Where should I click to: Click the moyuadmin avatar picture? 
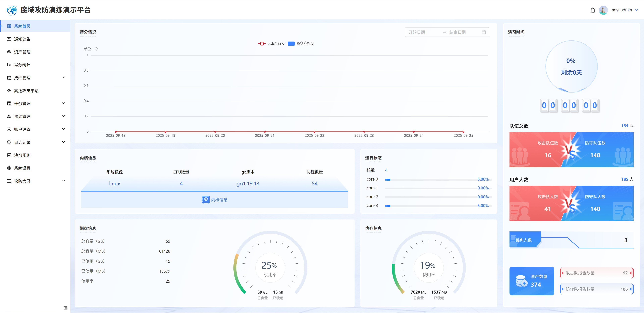click(603, 10)
